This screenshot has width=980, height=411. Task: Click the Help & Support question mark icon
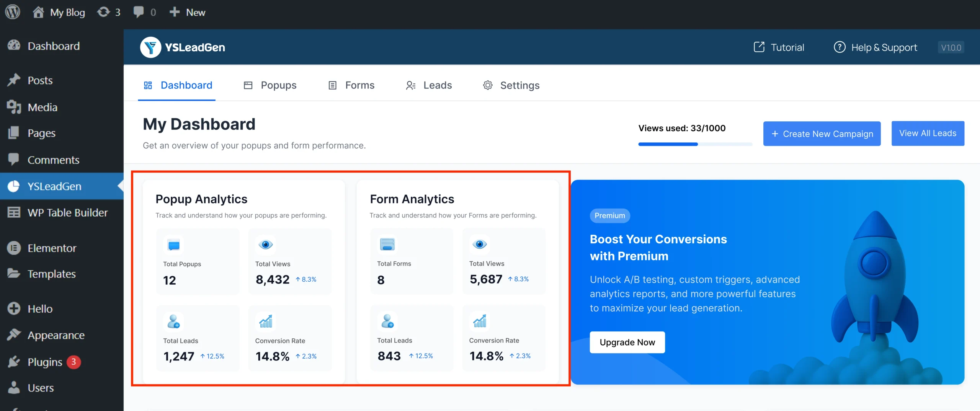point(840,47)
